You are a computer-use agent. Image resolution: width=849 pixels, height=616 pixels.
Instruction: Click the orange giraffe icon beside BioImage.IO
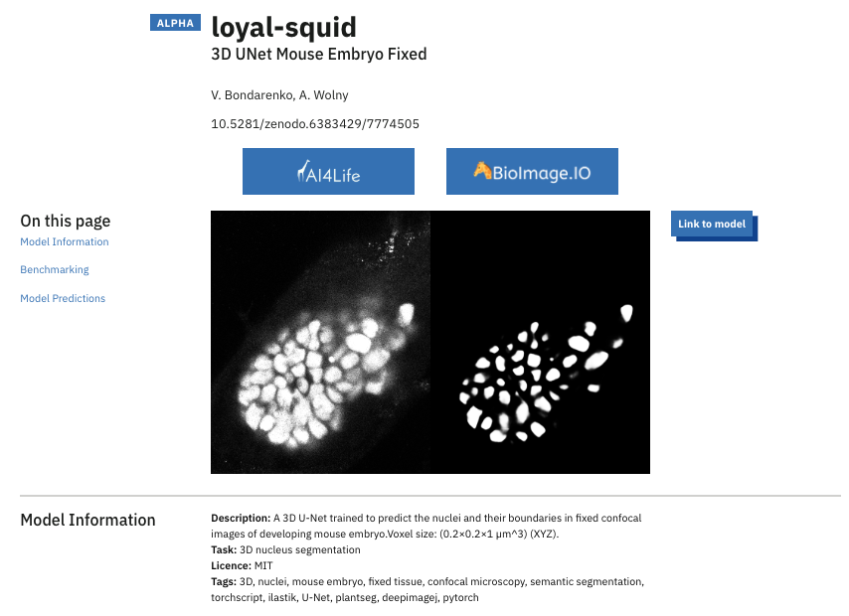tap(482, 170)
